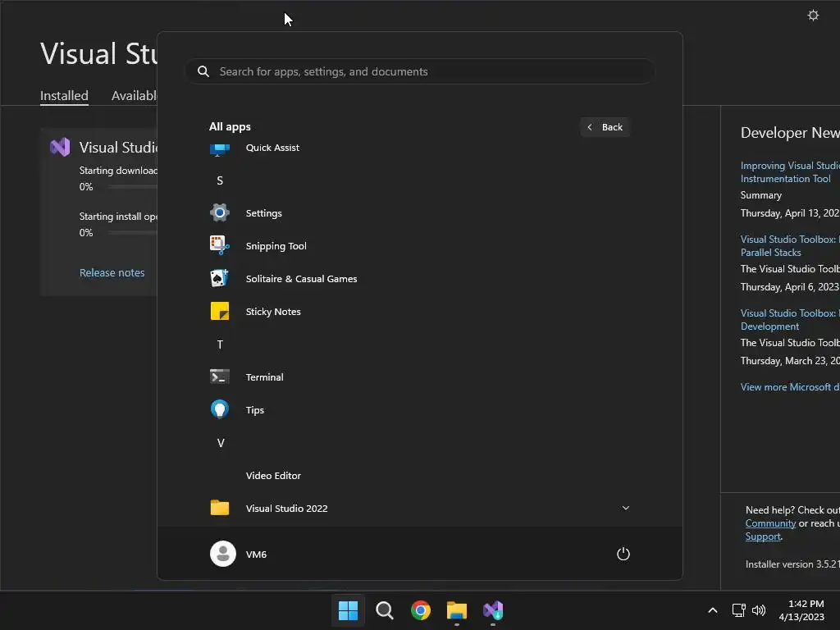
Task: Click the Terminal app label
Action: (x=265, y=377)
